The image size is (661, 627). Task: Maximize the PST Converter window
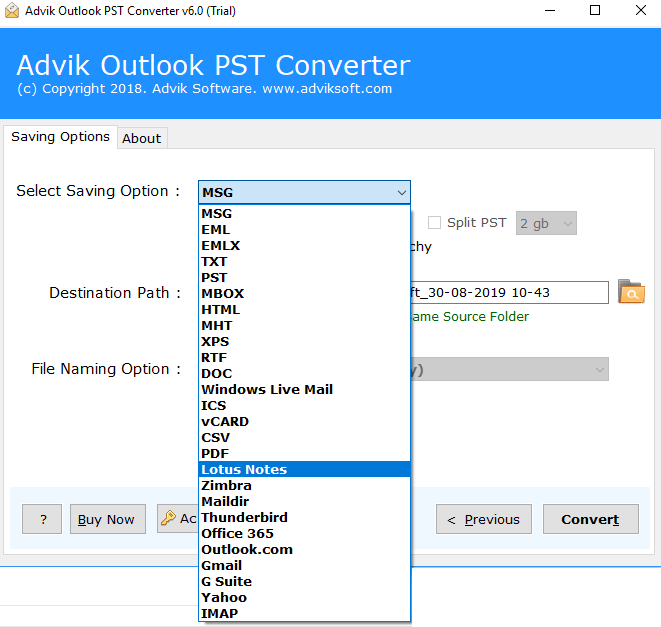click(595, 11)
